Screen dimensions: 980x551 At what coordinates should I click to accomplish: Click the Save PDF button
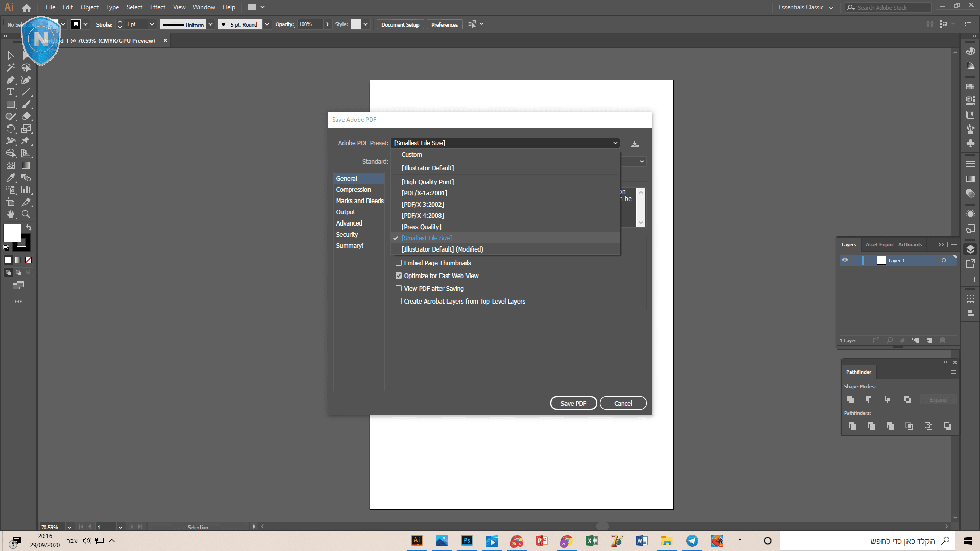click(x=573, y=404)
